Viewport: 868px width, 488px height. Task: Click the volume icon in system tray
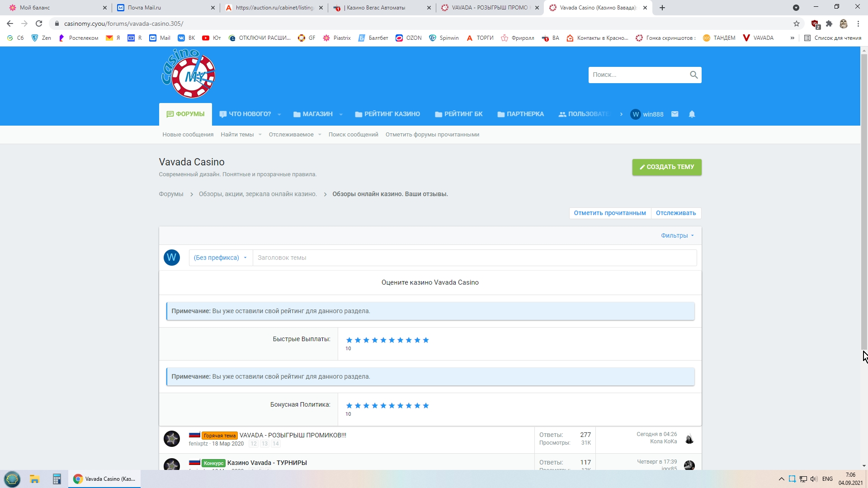814,479
